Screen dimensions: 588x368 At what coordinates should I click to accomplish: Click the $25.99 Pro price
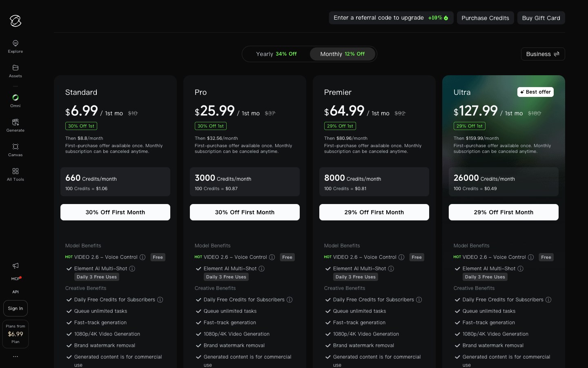[x=215, y=111]
